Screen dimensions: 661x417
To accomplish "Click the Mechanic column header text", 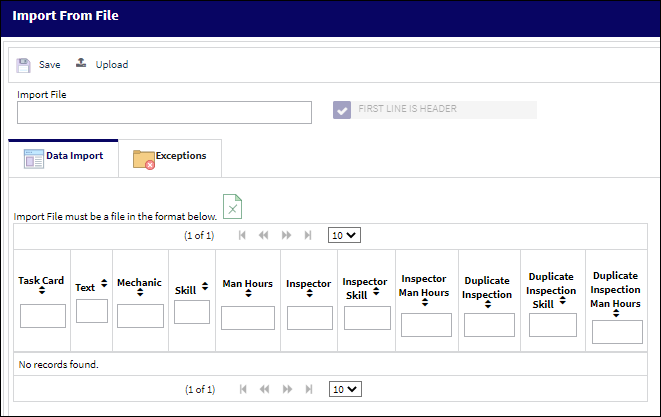I will pos(139,282).
